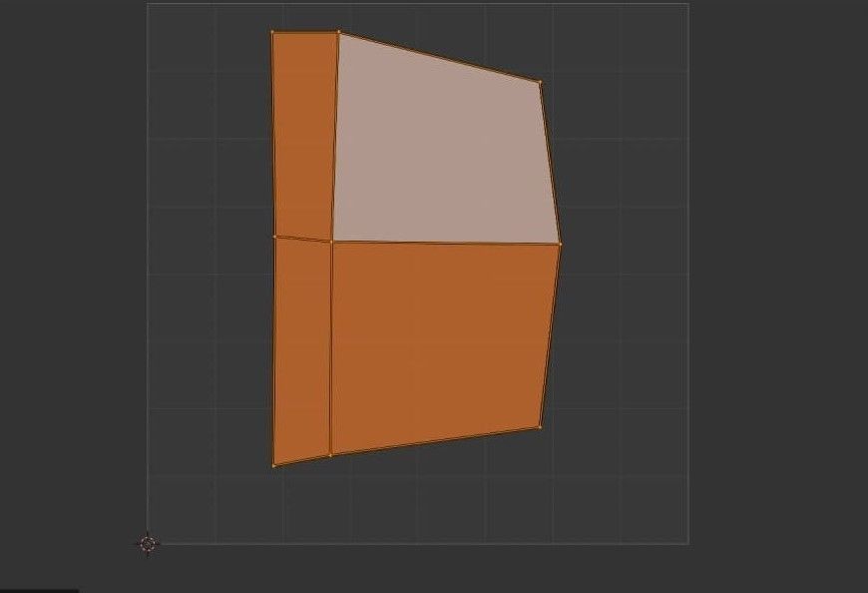Select the bottom-left corner vertex of the UV island
This screenshot has height=593, width=868.
point(274,465)
